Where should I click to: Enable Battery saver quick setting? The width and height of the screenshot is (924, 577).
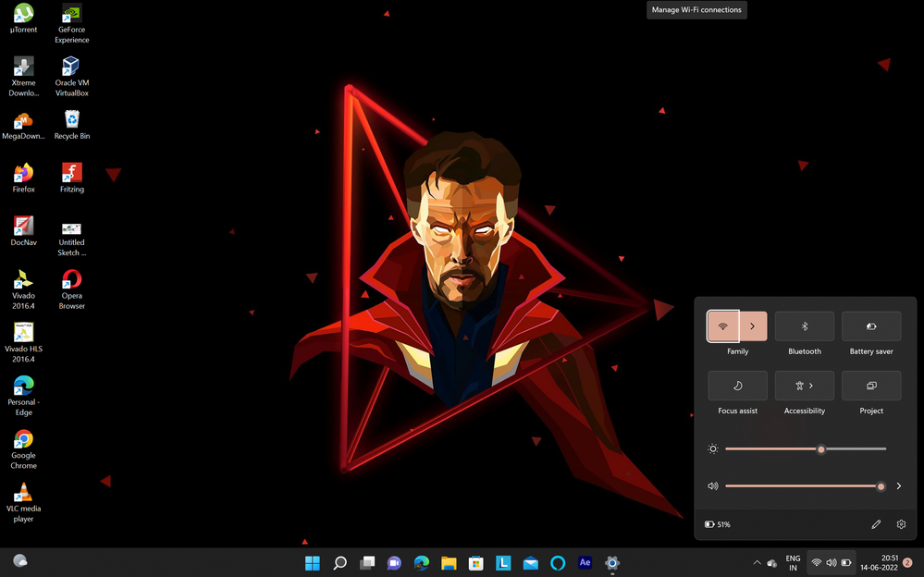pyautogui.click(x=871, y=326)
